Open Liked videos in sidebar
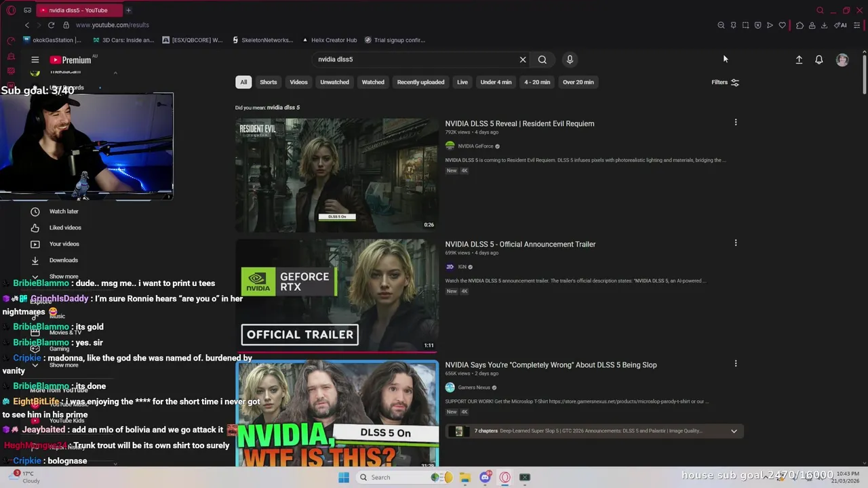This screenshot has height=488, width=868. pos(65,228)
